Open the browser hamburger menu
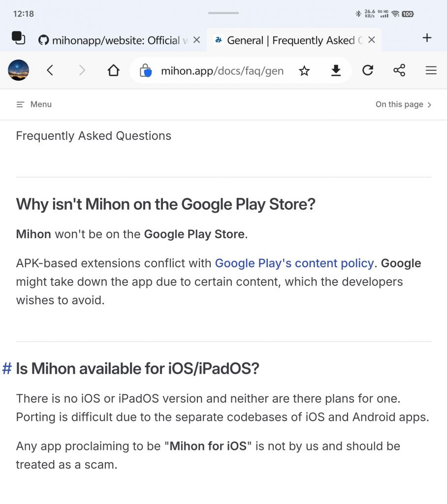 tap(431, 70)
